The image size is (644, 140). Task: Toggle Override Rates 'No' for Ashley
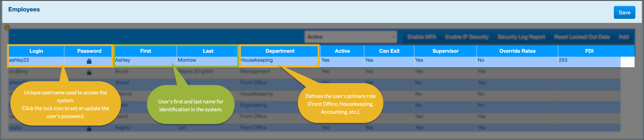[x=481, y=60]
